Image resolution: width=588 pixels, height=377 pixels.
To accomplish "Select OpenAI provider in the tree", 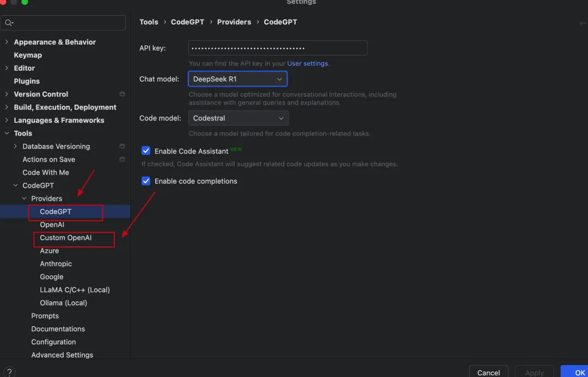I will pyautogui.click(x=52, y=225).
